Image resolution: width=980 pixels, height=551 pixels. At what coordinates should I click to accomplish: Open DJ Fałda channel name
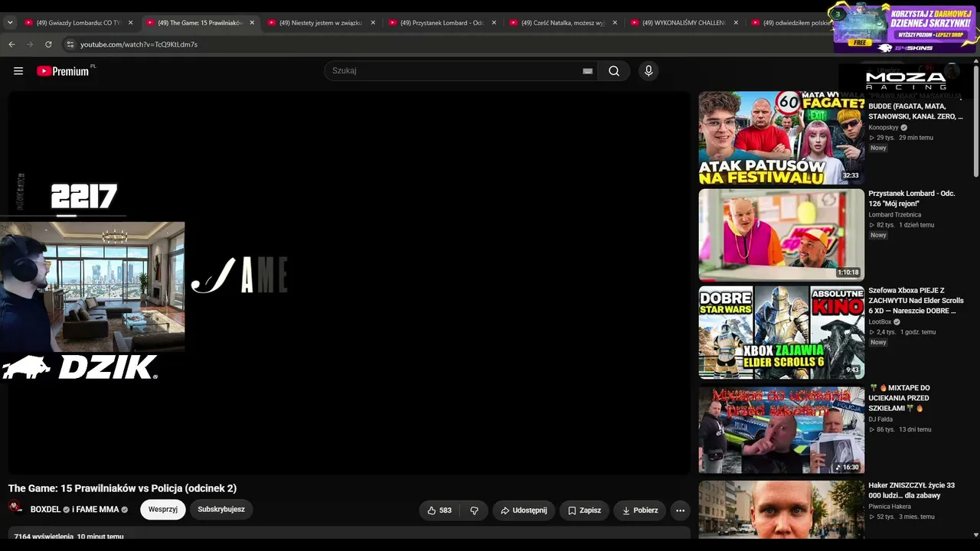[880, 419]
